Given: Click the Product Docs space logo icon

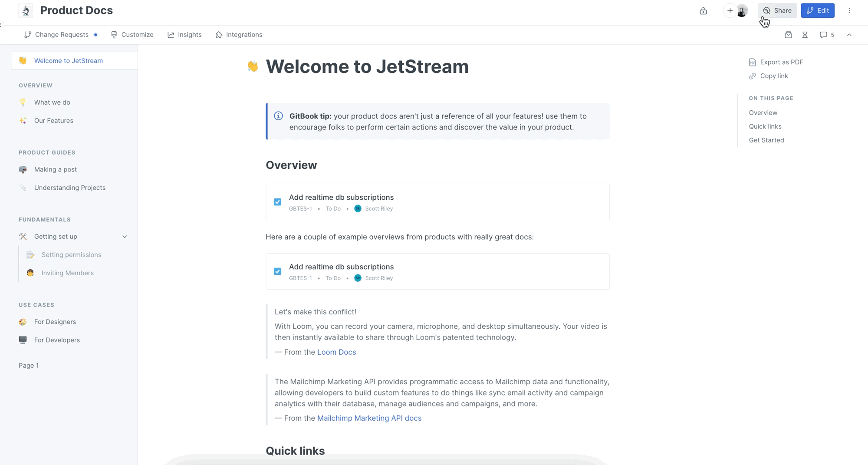Looking at the screenshot, I should (26, 10).
